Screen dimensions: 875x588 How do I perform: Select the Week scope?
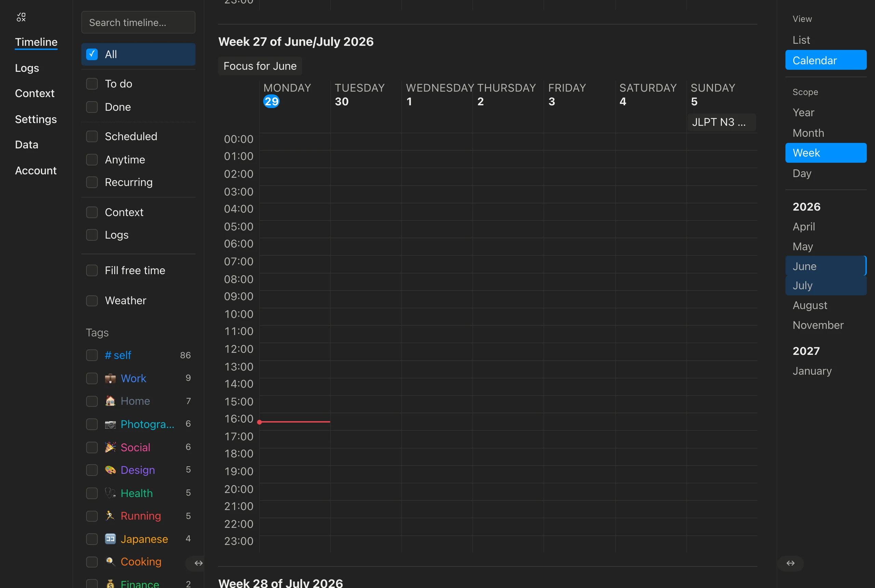point(826,153)
